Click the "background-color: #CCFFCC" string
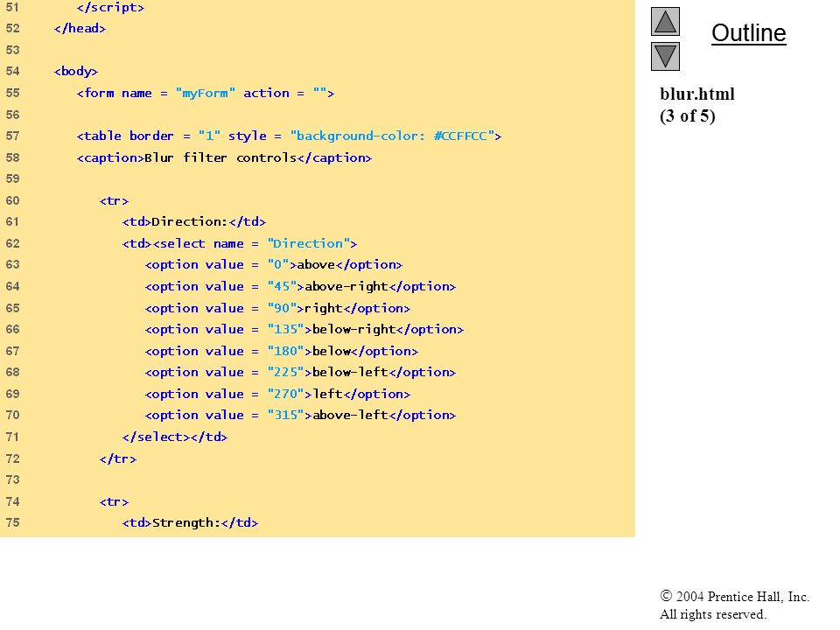 pos(392,136)
